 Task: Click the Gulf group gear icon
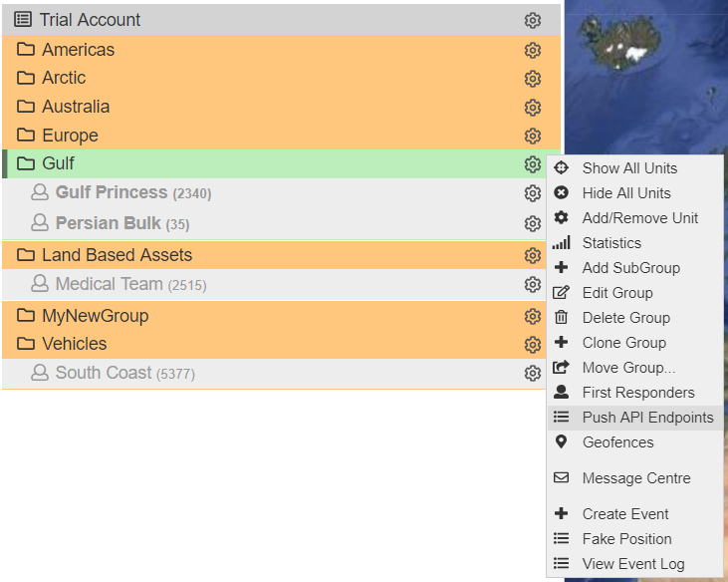533,164
